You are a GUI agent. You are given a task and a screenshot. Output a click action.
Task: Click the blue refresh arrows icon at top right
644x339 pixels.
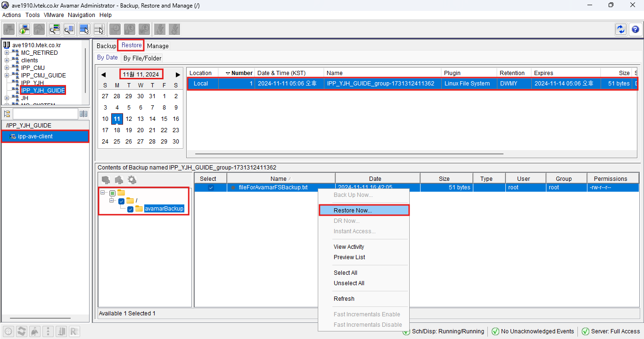621,29
